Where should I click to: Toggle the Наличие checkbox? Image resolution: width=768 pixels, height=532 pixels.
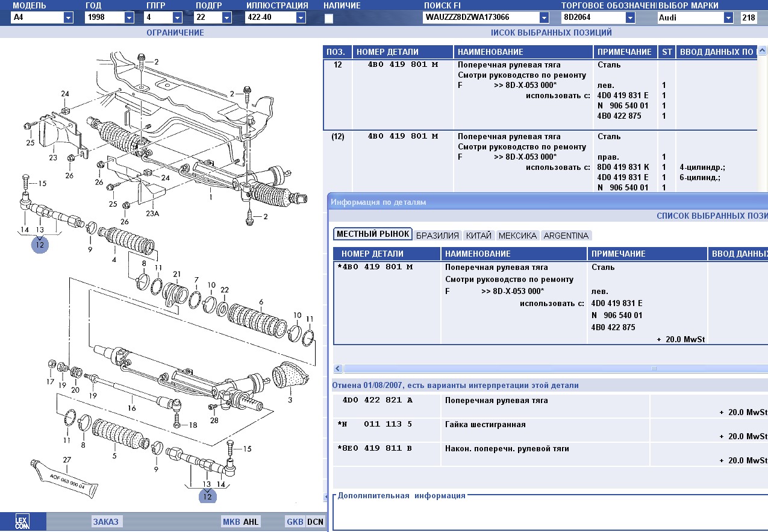click(329, 19)
